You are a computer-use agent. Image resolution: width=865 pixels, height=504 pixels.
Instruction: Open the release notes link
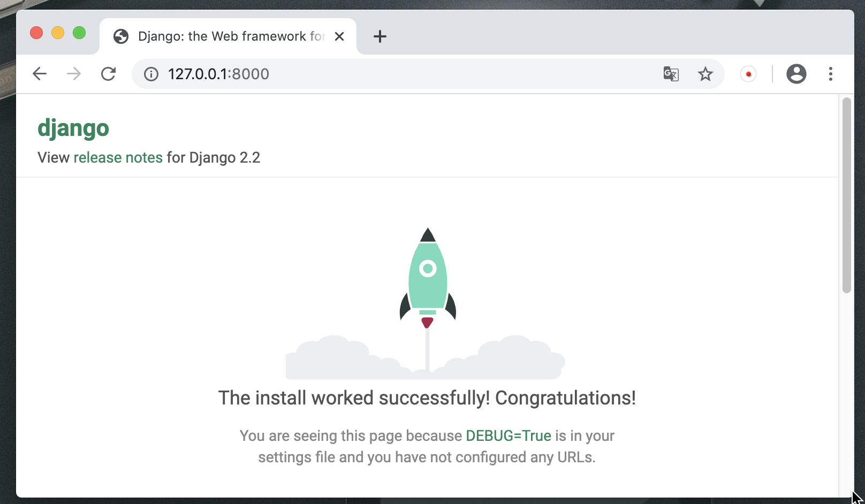click(x=118, y=157)
